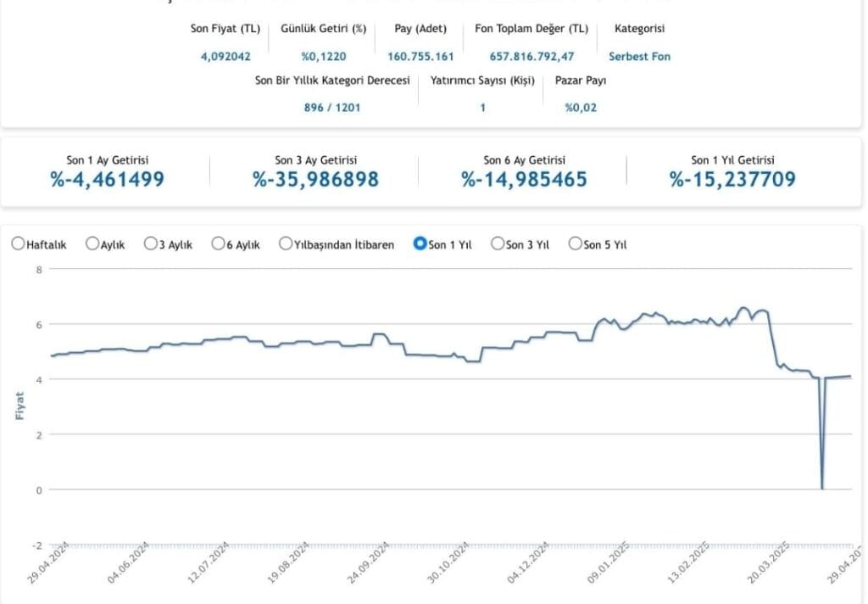Pick the Yılbaşından İtibaren option
This screenshot has height=604, width=868.
click(287, 244)
